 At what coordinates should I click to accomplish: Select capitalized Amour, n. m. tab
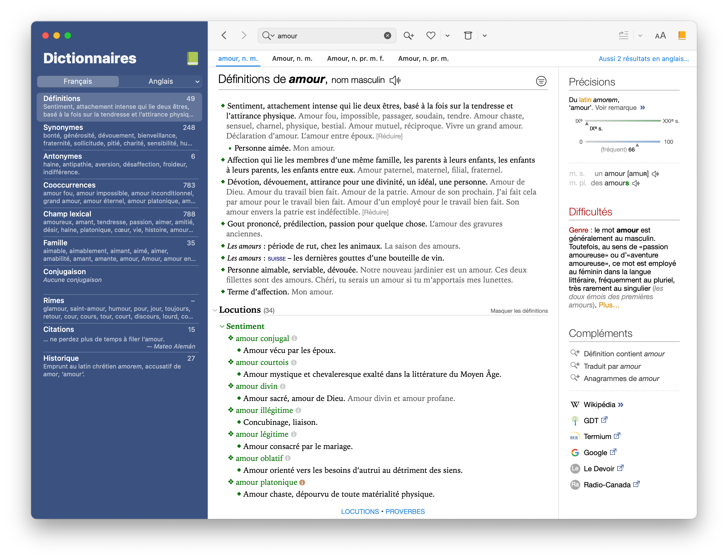pos(292,59)
